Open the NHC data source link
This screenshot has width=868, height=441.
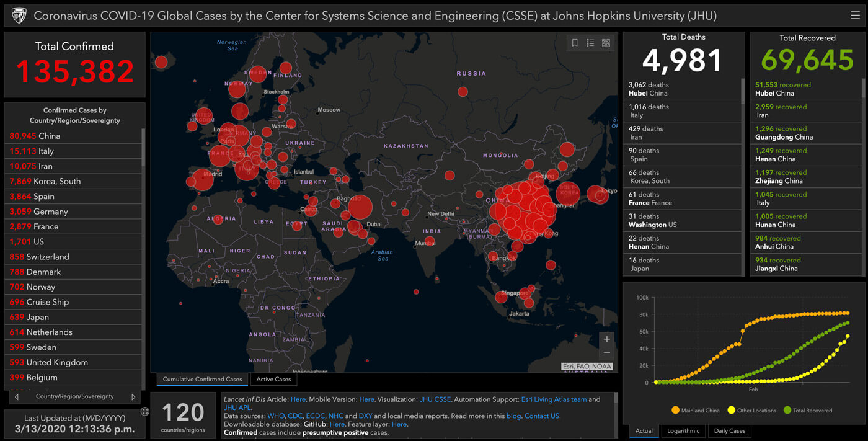(x=335, y=416)
